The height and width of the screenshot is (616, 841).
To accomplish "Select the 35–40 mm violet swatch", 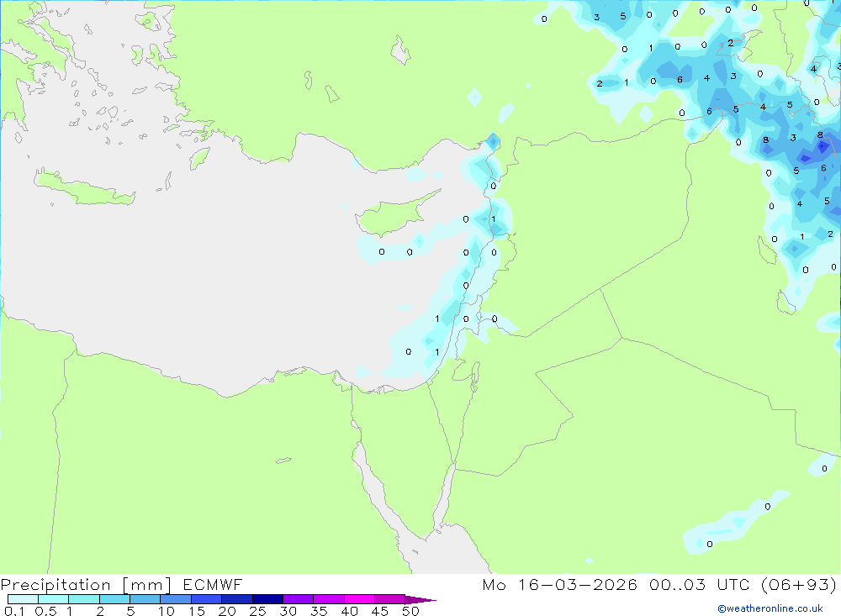I will tap(329, 599).
